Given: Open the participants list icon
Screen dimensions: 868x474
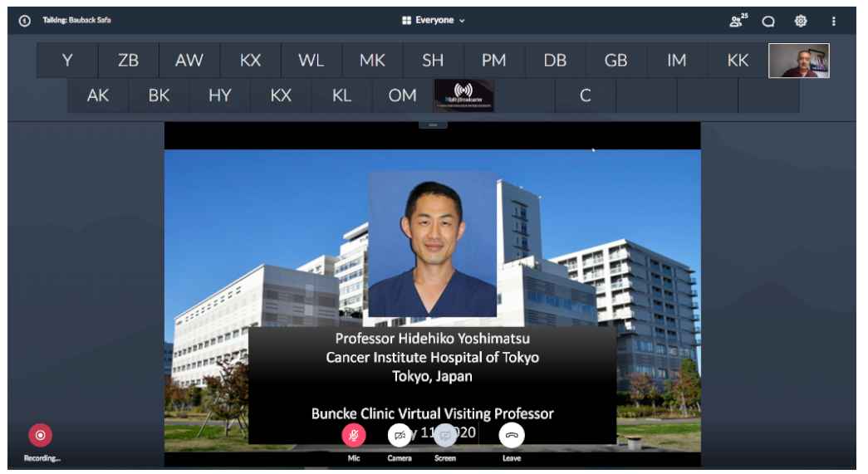Looking at the screenshot, I should click(x=738, y=21).
